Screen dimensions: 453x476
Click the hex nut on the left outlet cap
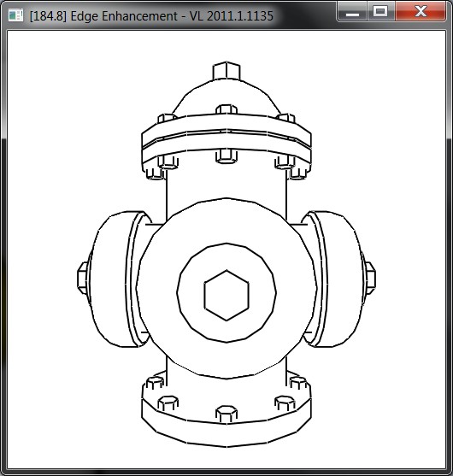click(83, 279)
